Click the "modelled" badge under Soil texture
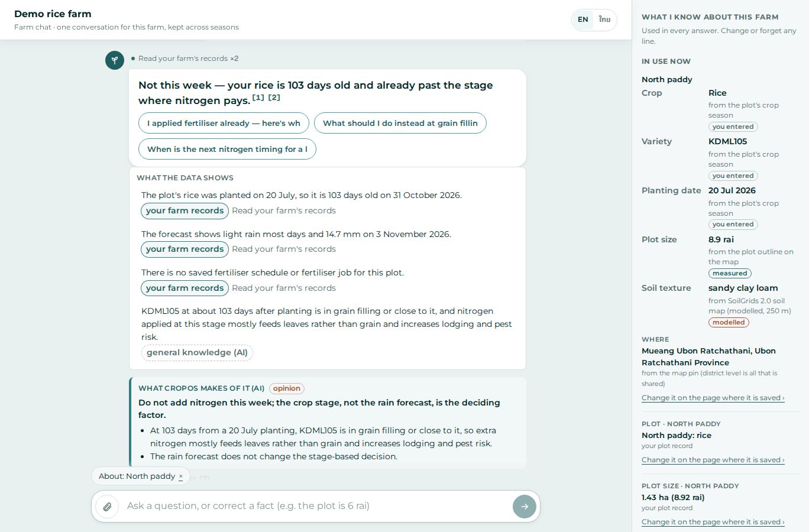 tap(729, 322)
